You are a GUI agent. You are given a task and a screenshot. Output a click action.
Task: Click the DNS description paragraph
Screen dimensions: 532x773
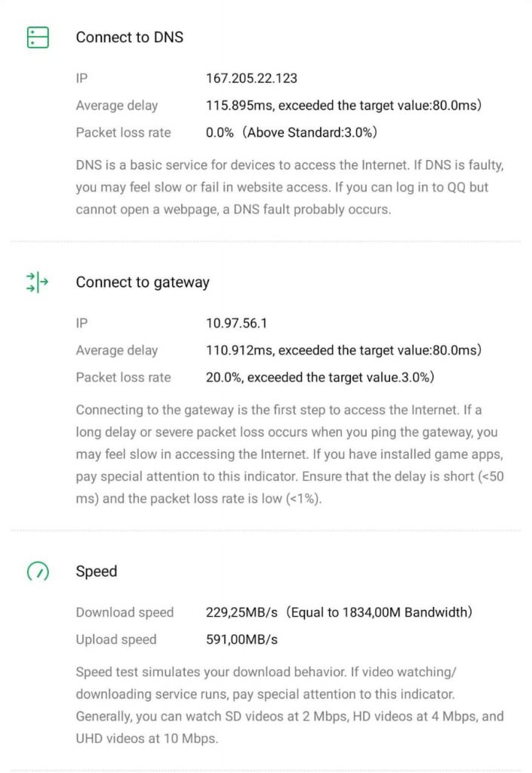click(x=290, y=187)
